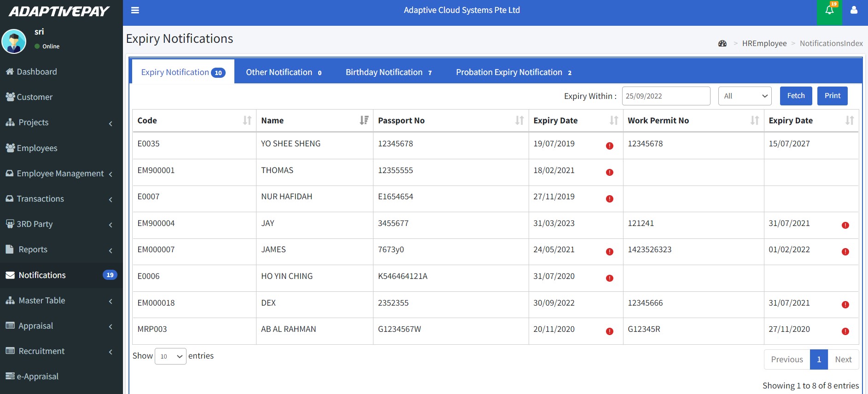Expand the 3RD Party sidebar menu
Screen dimensions: 868x394
[x=61, y=224]
